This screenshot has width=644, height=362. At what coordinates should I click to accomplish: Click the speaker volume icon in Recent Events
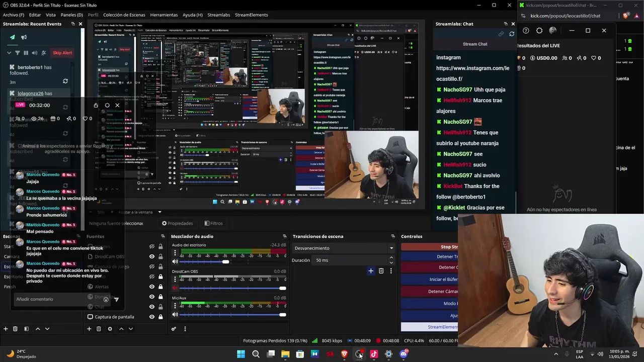(35, 53)
